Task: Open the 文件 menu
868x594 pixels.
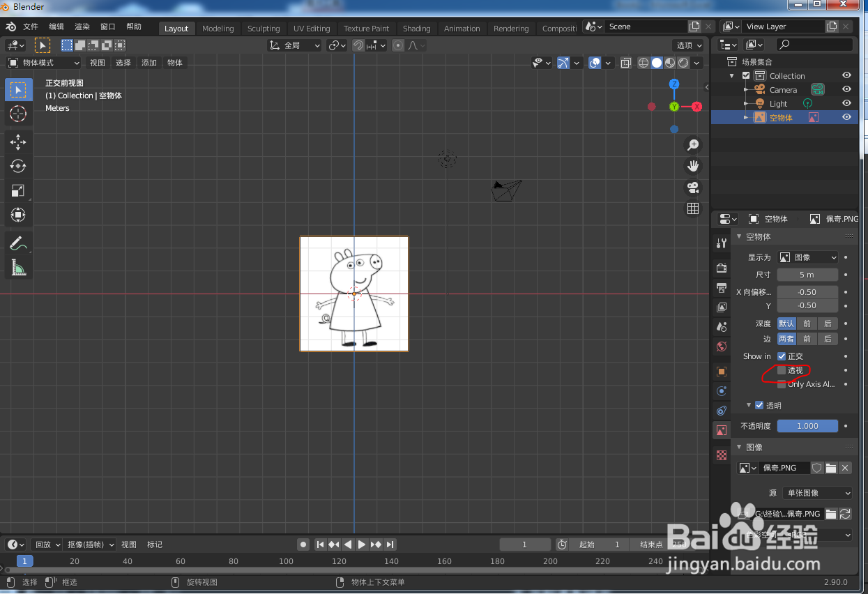Action: (x=30, y=26)
